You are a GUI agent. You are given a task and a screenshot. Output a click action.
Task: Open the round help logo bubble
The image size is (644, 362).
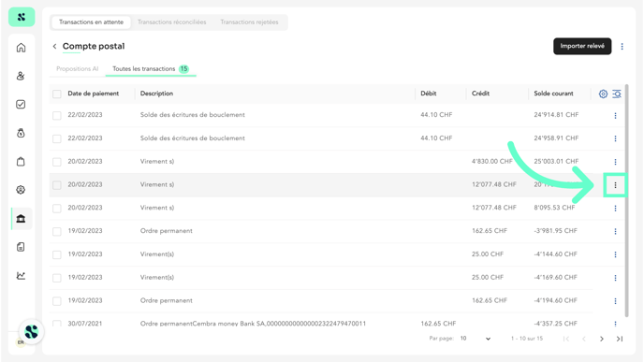(31, 332)
